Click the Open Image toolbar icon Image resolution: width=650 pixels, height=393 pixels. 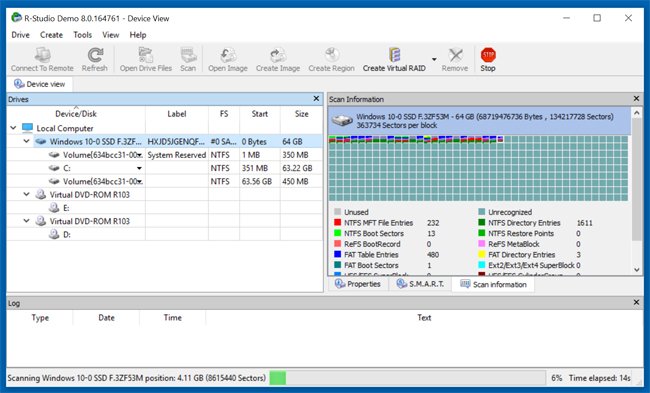tap(228, 59)
